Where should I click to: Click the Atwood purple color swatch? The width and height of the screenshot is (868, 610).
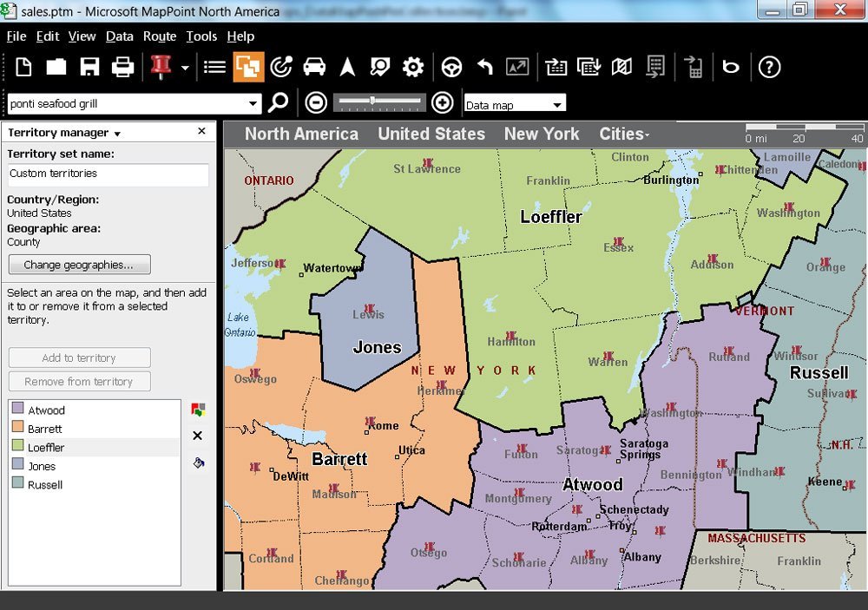tap(17, 410)
